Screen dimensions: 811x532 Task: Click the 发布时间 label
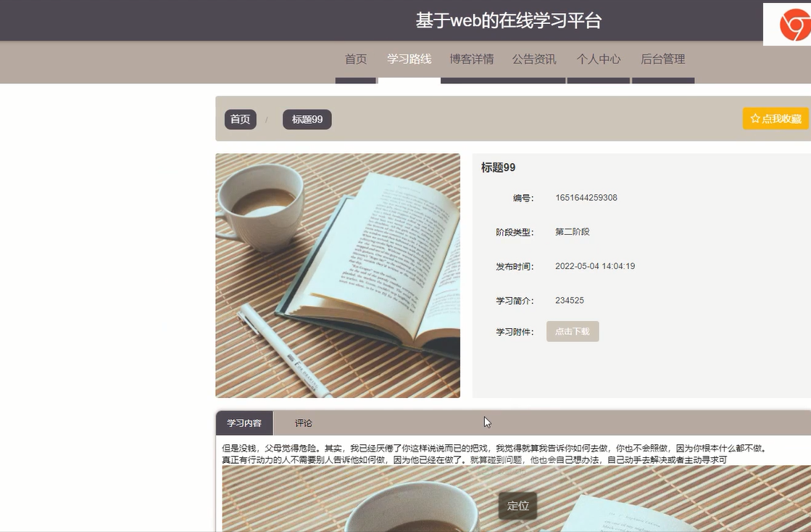click(515, 267)
